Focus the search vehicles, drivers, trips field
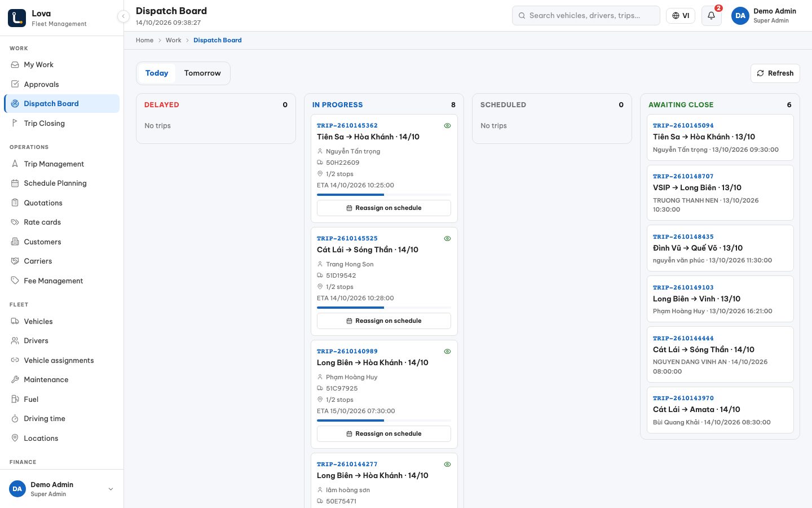Screen dimensions: 812x508 pos(586,16)
